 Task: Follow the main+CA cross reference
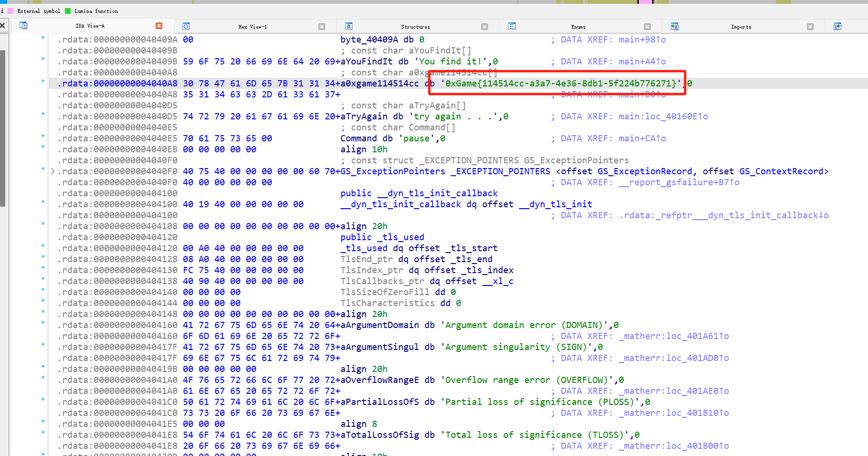(x=642, y=138)
